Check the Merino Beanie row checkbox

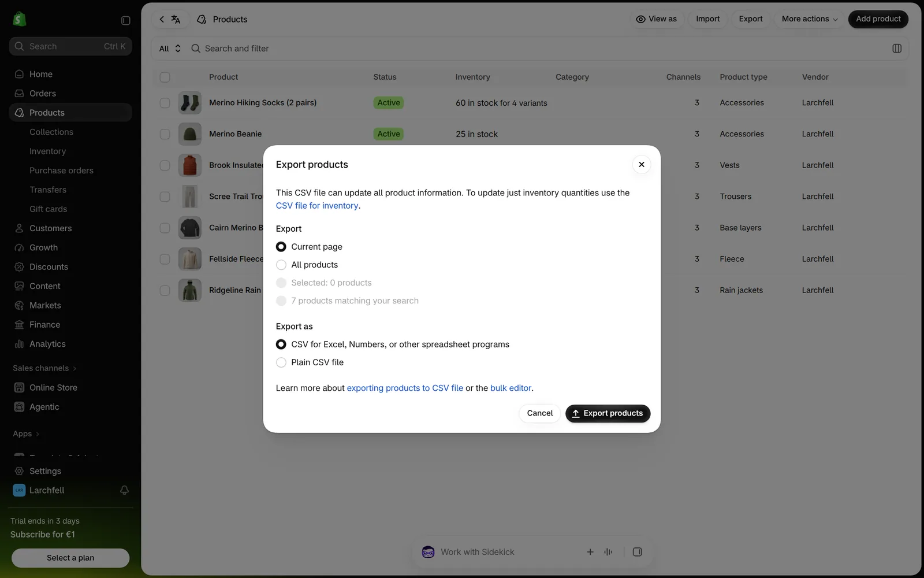[x=165, y=134]
